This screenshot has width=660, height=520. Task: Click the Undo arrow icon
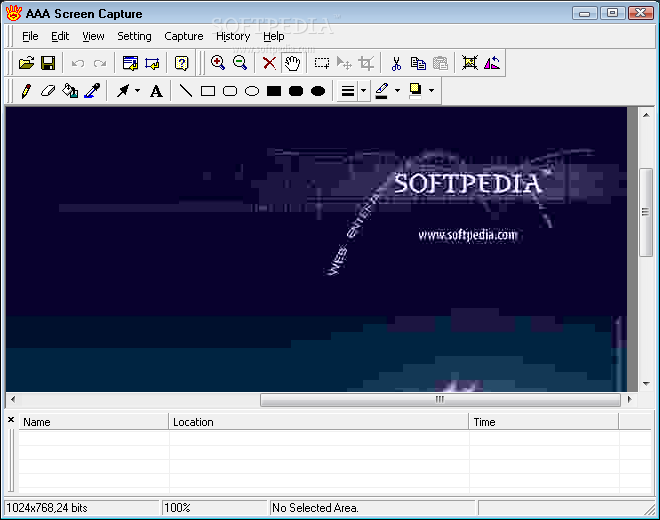[78, 63]
